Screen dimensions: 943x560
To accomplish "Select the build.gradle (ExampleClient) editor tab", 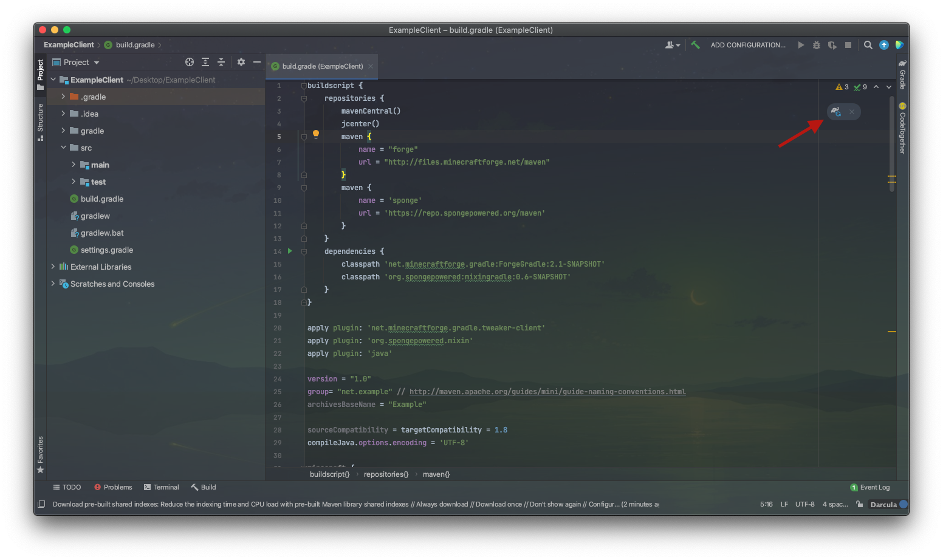I will [322, 66].
